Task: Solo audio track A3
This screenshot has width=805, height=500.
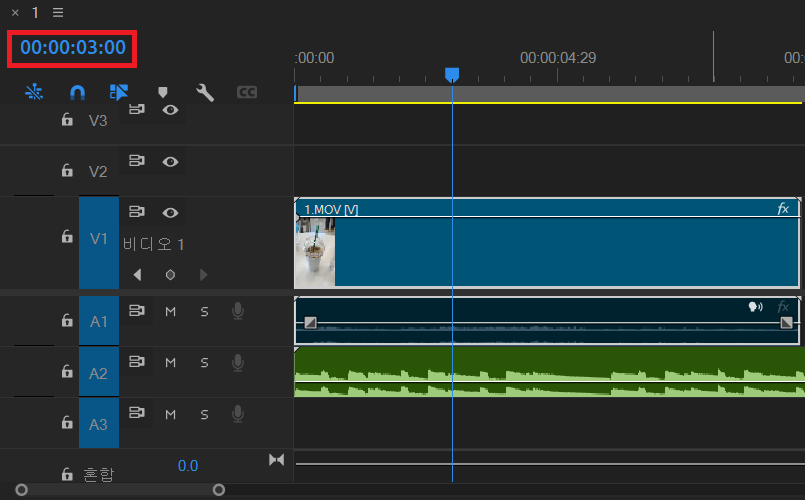Action: coord(204,414)
